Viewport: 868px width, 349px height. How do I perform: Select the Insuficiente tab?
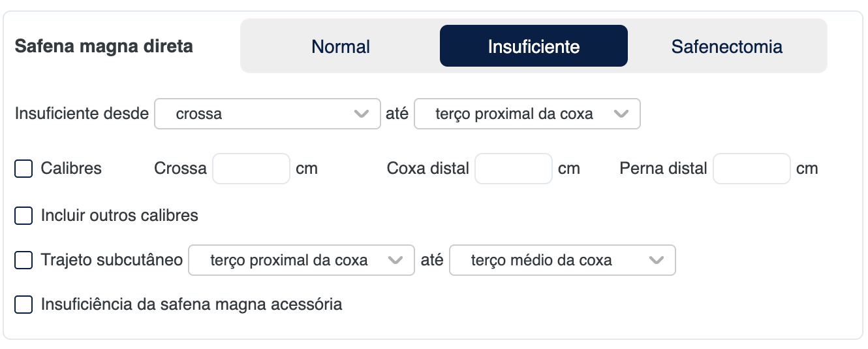click(533, 46)
